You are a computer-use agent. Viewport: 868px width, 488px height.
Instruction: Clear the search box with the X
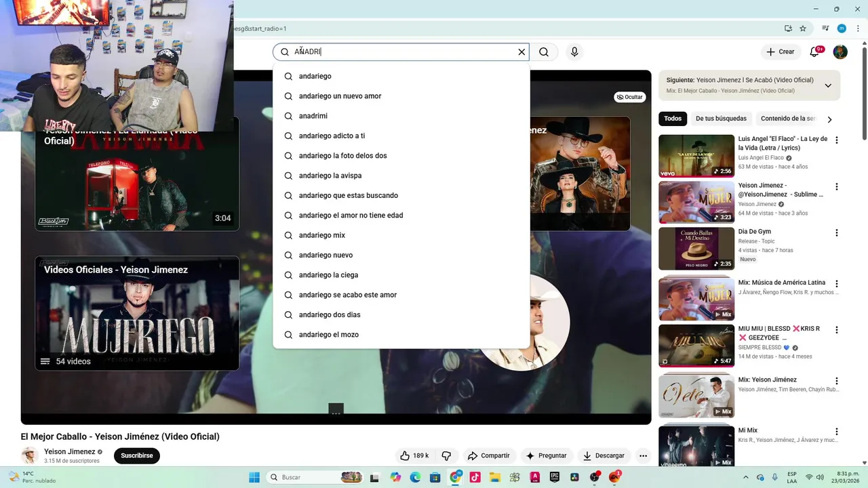(x=521, y=52)
